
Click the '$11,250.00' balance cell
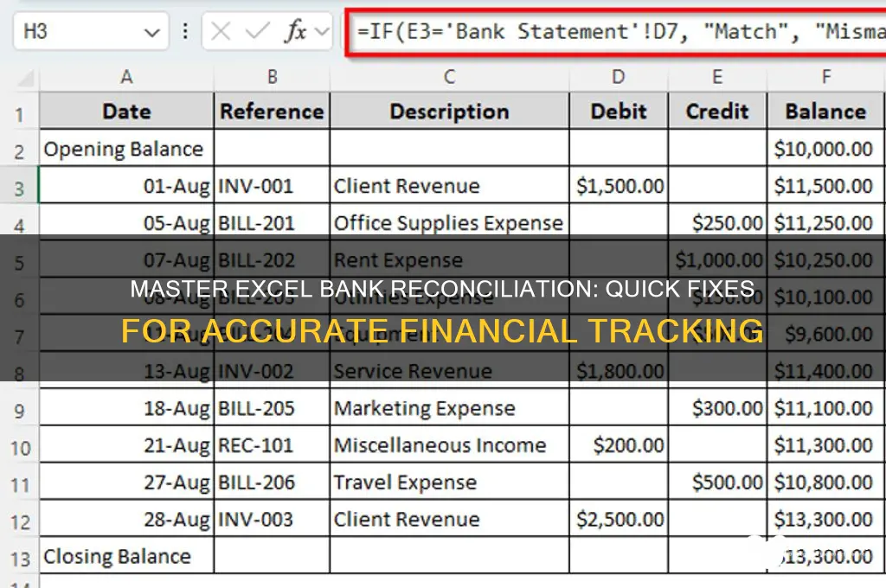coord(826,222)
